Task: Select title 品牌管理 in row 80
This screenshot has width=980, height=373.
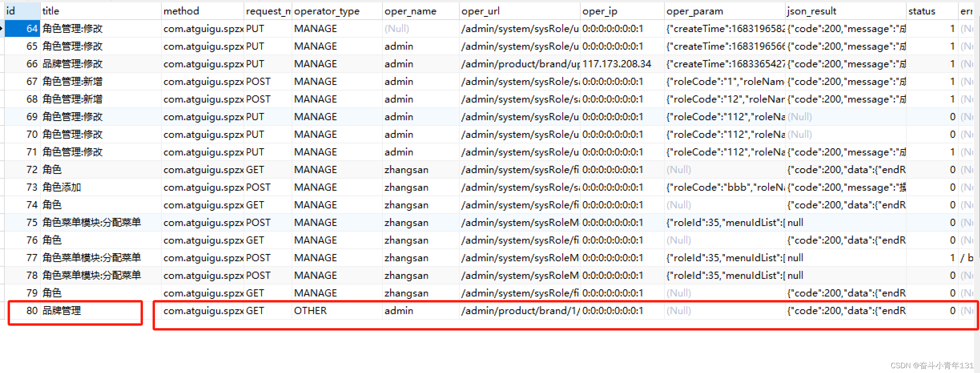Action: (101, 311)
